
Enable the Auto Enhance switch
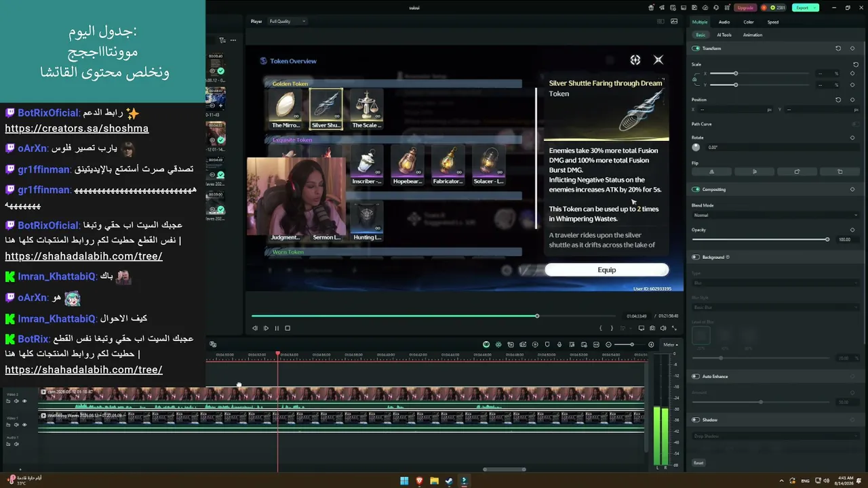point(696,376)
